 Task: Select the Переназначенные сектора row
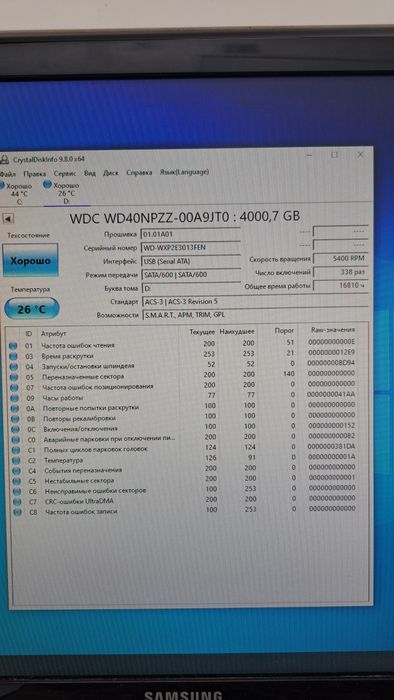[x=188, y=375]
